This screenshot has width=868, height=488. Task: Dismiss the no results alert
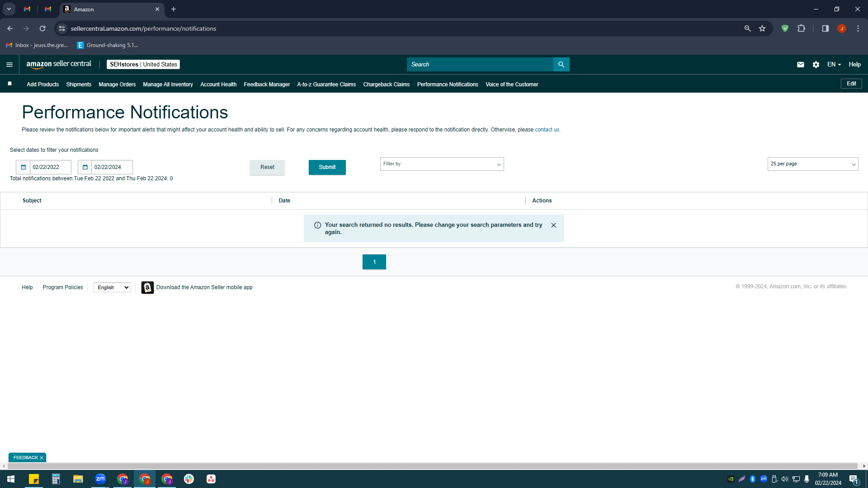tap(553, 225)
